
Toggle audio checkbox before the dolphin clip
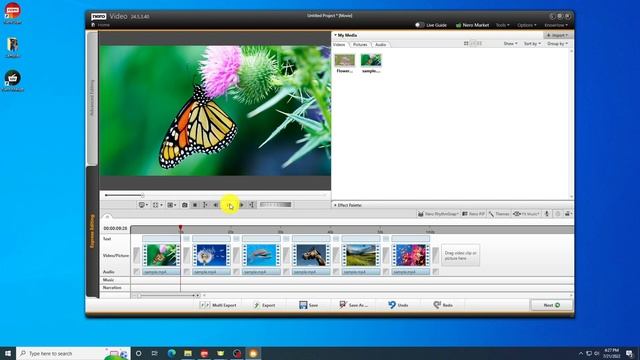pos(236,271)
